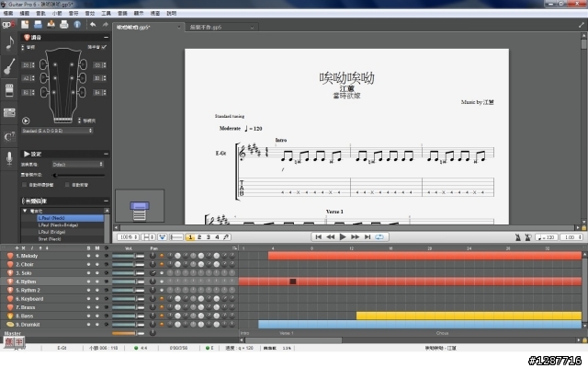Mute the Bass track
588x368 pixels.
(x=97, y=316)
